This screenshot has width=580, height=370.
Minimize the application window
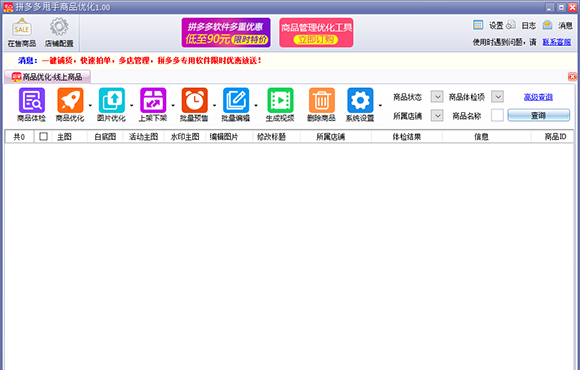click(x=550, y=7)
